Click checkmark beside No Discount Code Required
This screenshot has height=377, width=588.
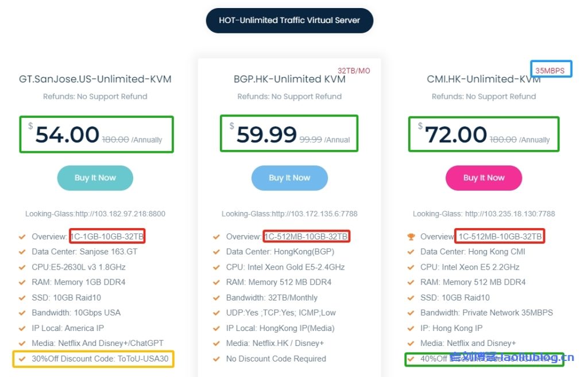click(x=216, y=359)
